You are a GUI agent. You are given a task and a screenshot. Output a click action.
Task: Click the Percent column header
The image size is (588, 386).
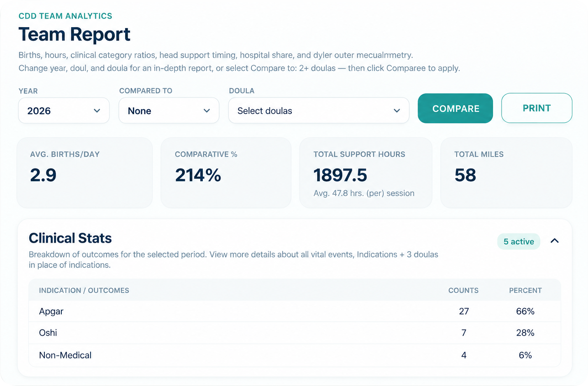coord(525,290)
